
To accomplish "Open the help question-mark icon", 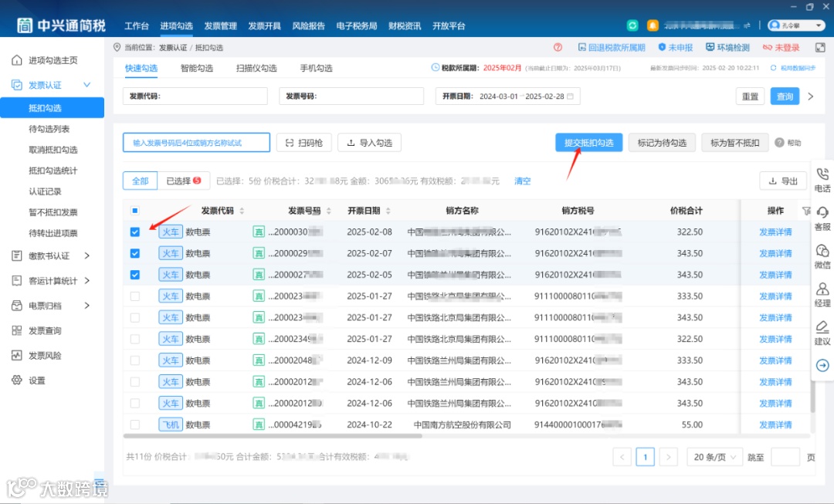I will (558, 47).
